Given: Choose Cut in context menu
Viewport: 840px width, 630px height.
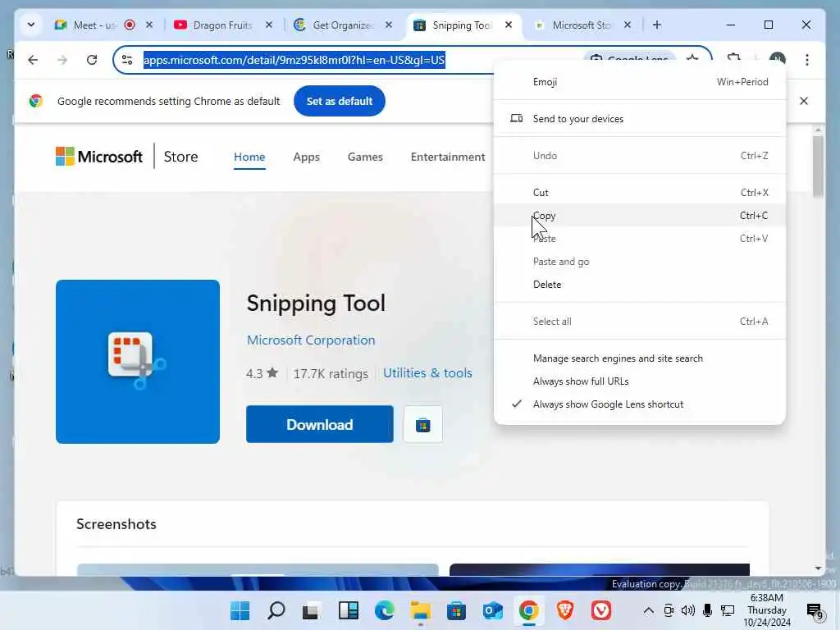Looking at the screenshot, I should (640, 192).
